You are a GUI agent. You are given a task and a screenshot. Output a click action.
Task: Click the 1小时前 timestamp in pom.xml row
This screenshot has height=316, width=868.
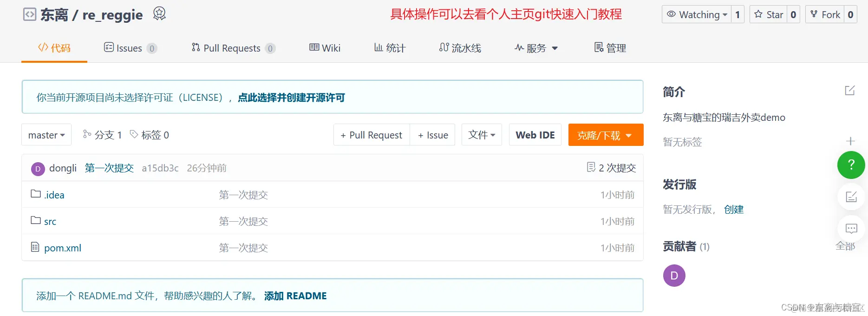617,248
